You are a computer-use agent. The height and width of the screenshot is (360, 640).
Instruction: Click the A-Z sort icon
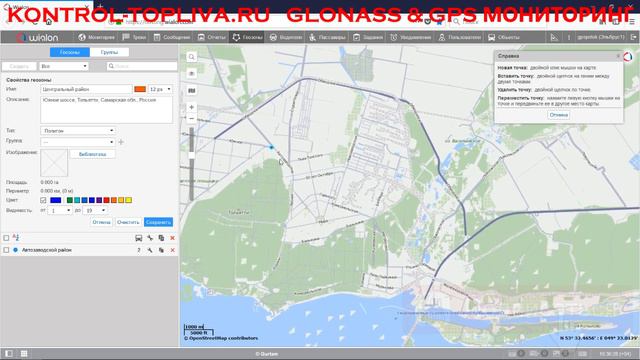point(16,238)
